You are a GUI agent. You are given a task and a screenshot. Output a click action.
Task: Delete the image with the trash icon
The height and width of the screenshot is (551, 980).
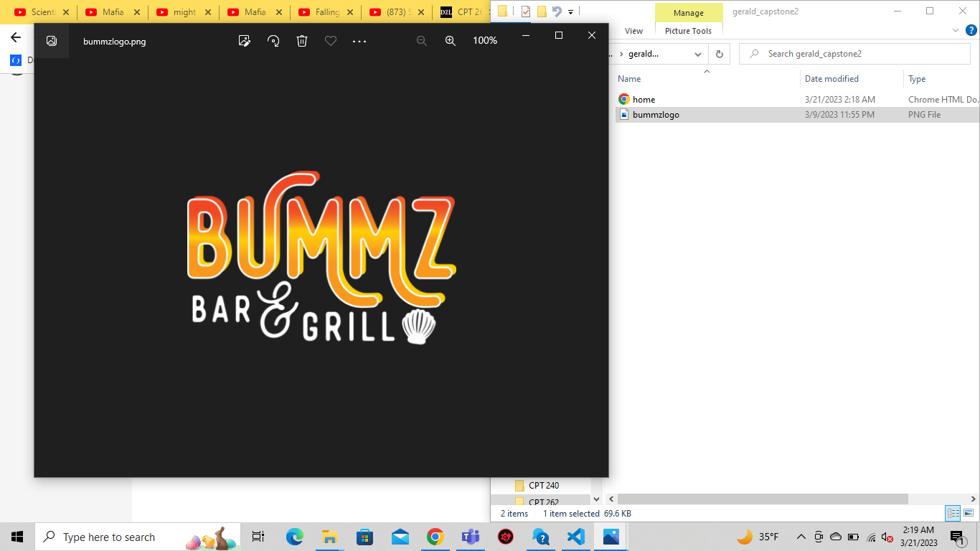302,41
